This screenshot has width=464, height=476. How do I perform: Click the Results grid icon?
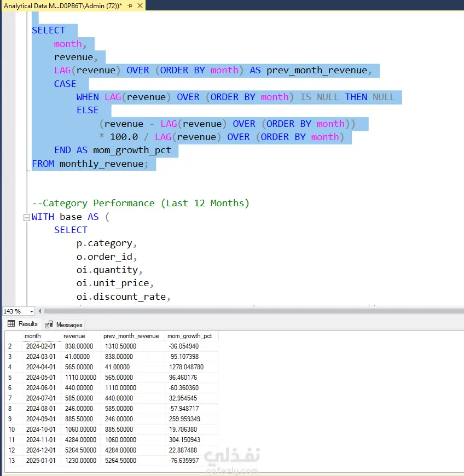click(x=11, y=323)
